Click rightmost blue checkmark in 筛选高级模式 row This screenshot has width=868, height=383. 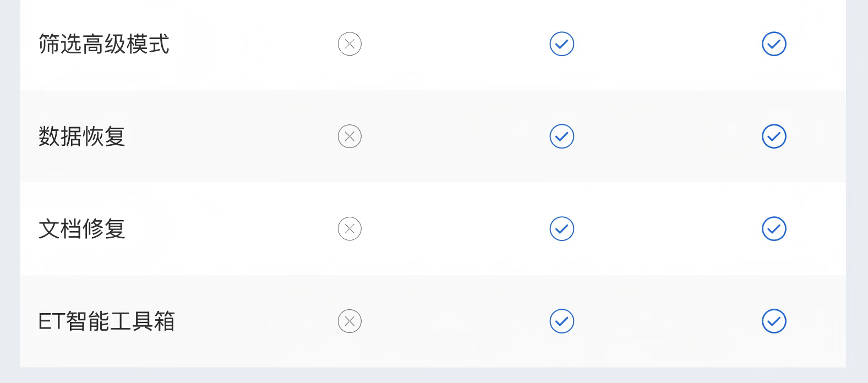click(774, 44)
